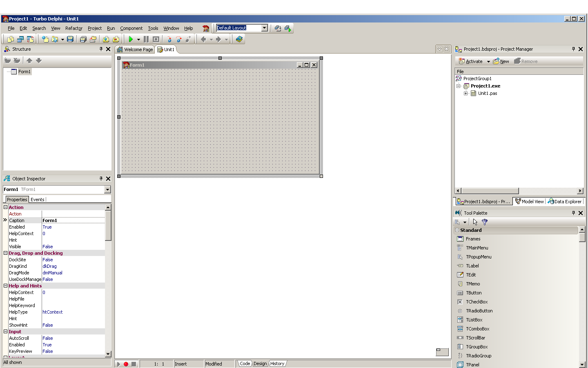588x368 pixels.
Task: Open the Refactor menu
Action: (x=74, y=28)
